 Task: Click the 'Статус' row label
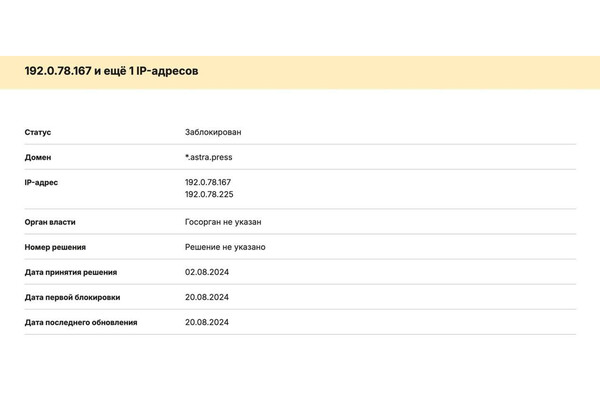point(38,132)
